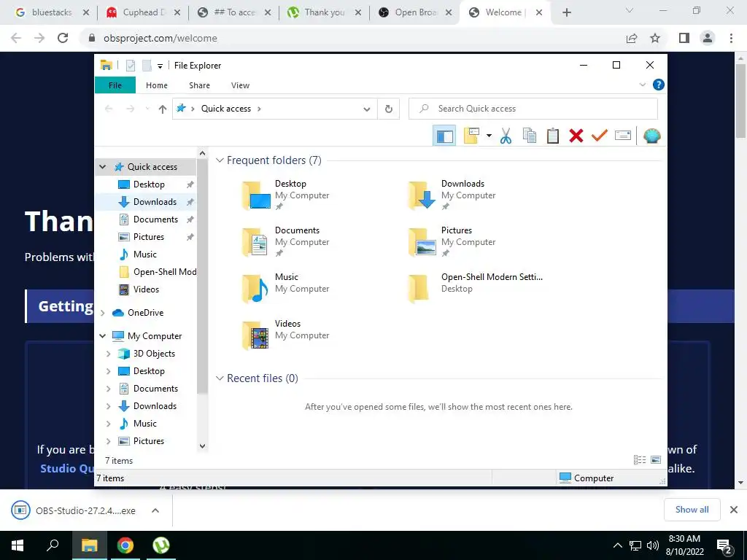Open the Windows Start menu
Image resolution: width=747 pixels, height=560 pixels.
(x=18, y=545)
